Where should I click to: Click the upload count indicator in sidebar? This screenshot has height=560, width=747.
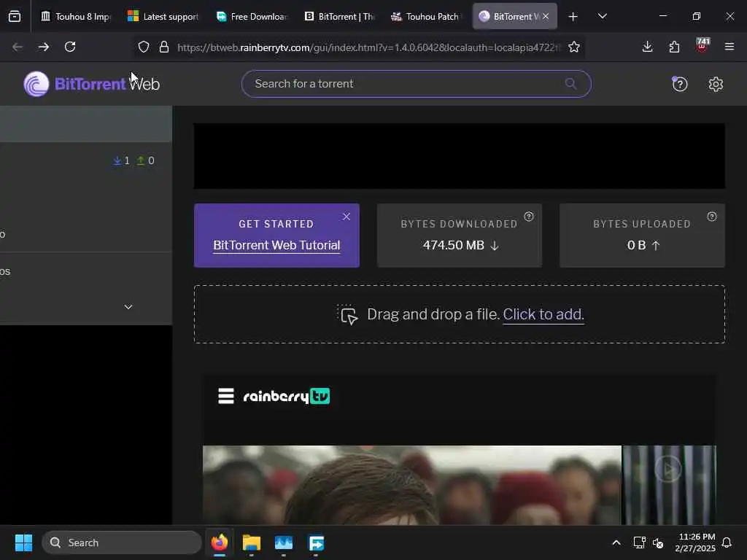coord(145,161)
